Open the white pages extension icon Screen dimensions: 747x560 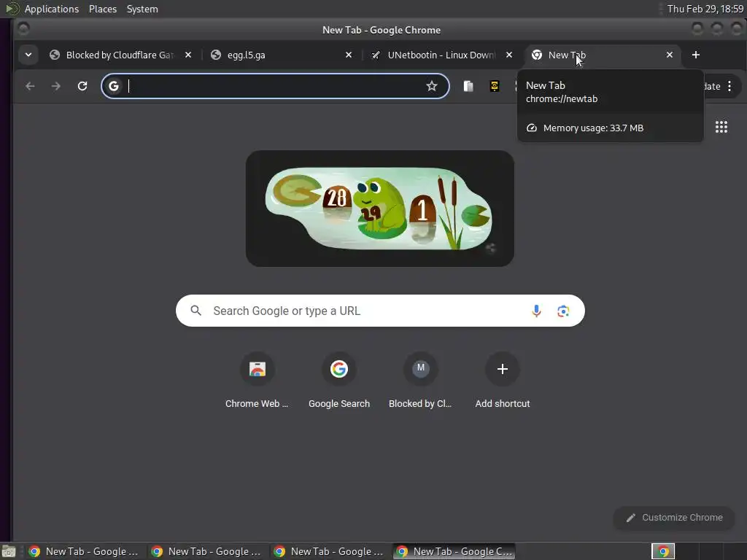pyautogui.click(x=468, y=86)
